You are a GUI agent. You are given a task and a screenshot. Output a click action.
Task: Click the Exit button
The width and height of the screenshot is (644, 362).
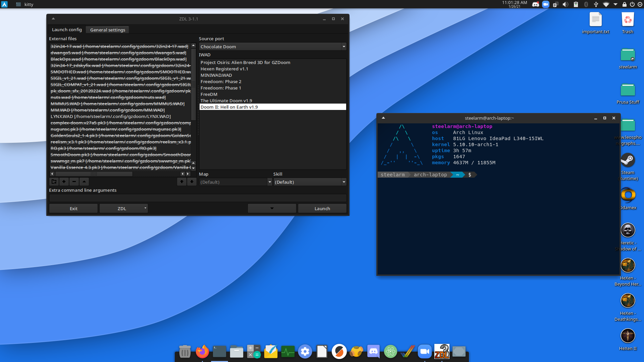click(x=73, y=208)
